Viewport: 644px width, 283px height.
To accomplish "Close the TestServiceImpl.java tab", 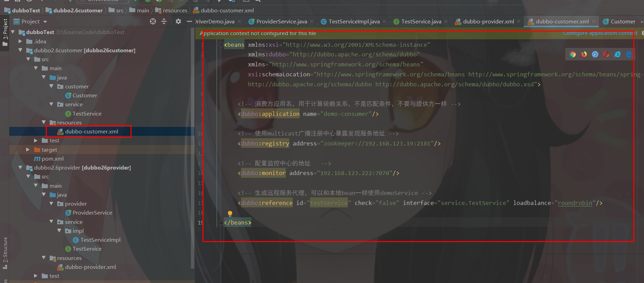I will pyautogui.click(x=384, y=21).
